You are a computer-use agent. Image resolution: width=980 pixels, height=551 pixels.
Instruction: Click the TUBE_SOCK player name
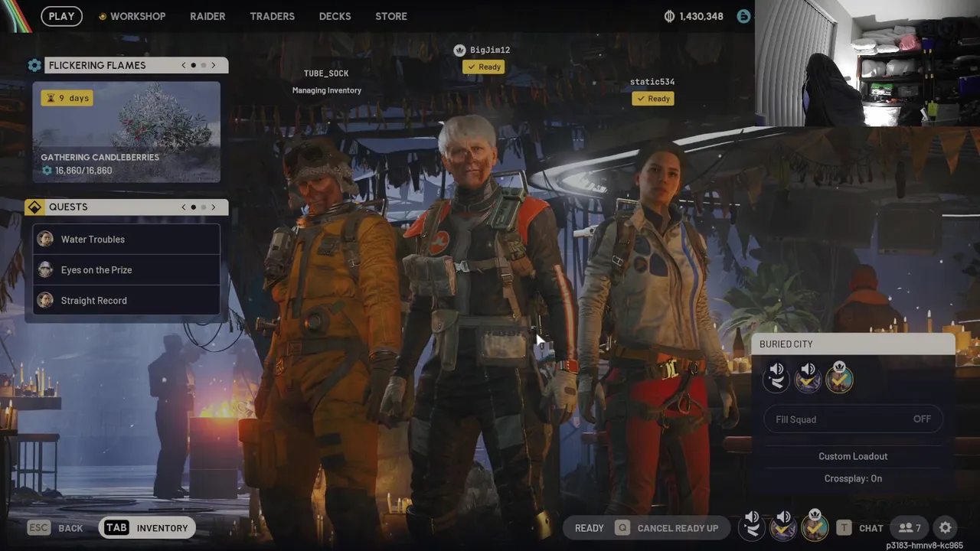click(x=326, y=73)
